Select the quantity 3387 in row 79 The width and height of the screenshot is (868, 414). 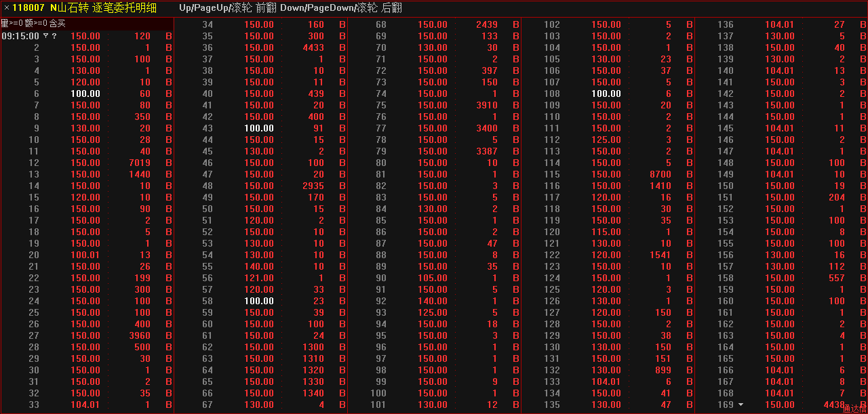tap(487, 151)
